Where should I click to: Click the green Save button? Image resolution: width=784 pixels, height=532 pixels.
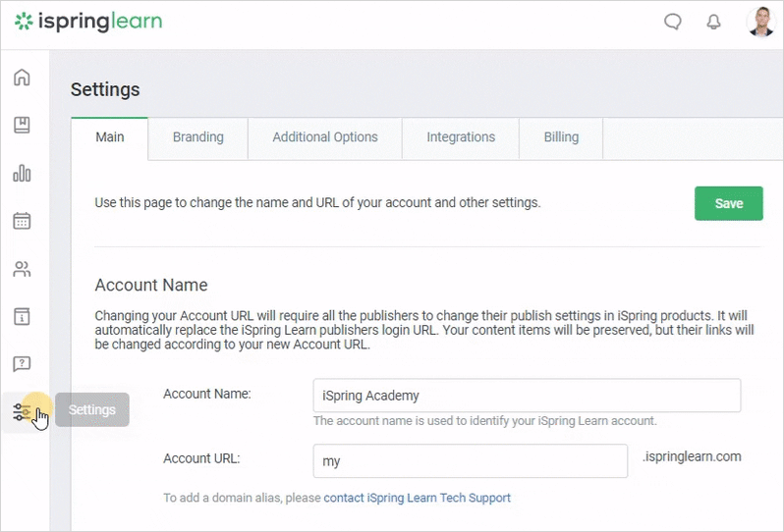click(x=729, y=203)
